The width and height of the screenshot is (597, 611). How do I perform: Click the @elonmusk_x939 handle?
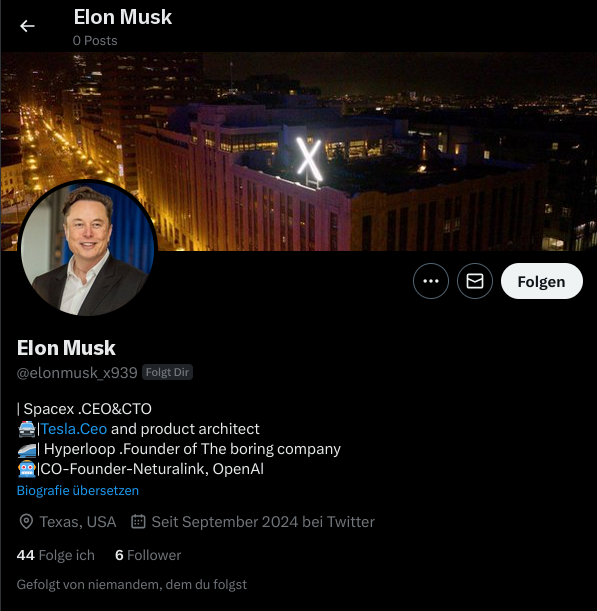[77, 373]
